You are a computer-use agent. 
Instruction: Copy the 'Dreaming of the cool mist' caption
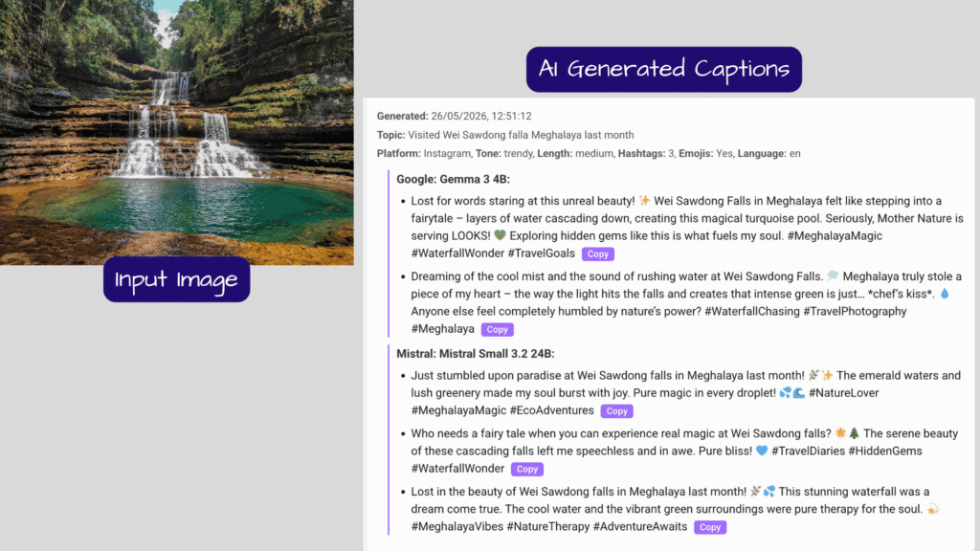(497, 329)
